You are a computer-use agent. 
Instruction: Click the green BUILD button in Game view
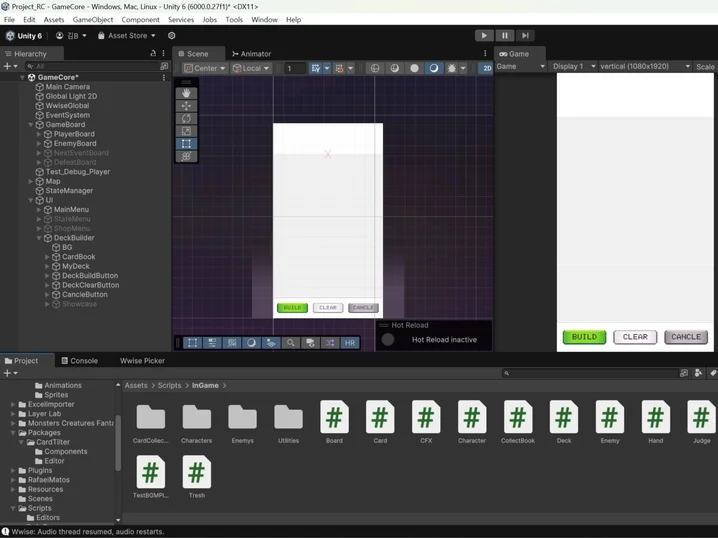[x=584, y=337]
